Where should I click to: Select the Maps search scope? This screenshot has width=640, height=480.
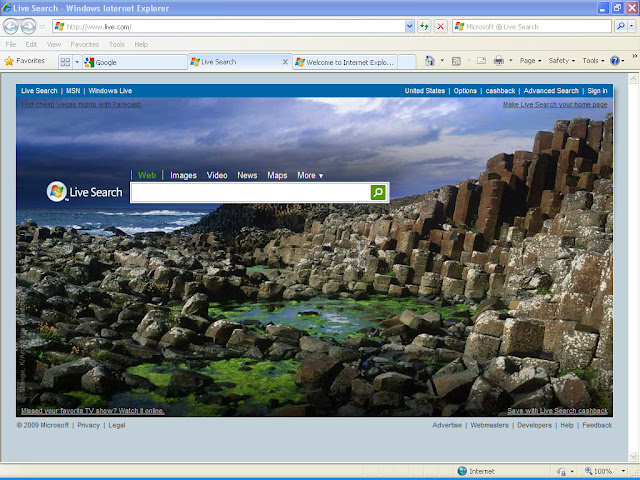pos(277,175)
